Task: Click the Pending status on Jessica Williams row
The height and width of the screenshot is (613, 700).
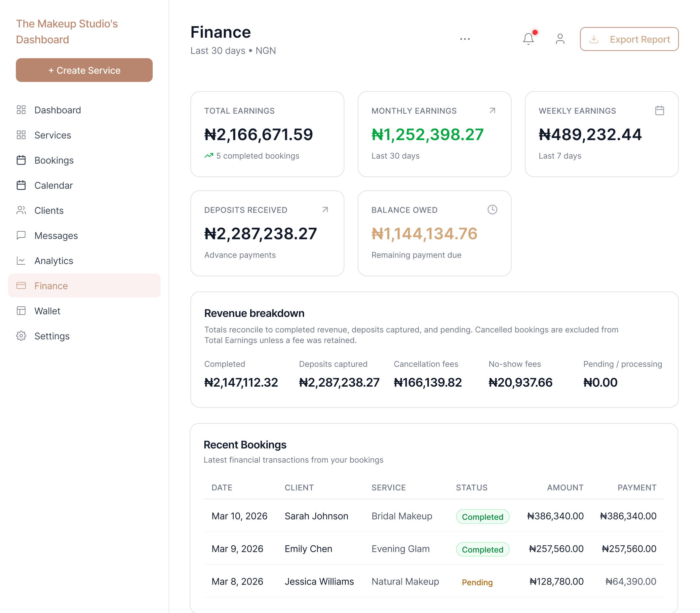Action: tap(477, 582)
